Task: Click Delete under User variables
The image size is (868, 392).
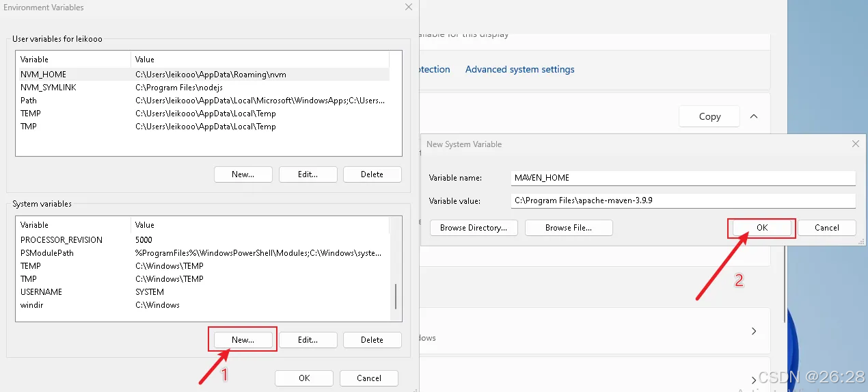Action: tap(372, 174)
